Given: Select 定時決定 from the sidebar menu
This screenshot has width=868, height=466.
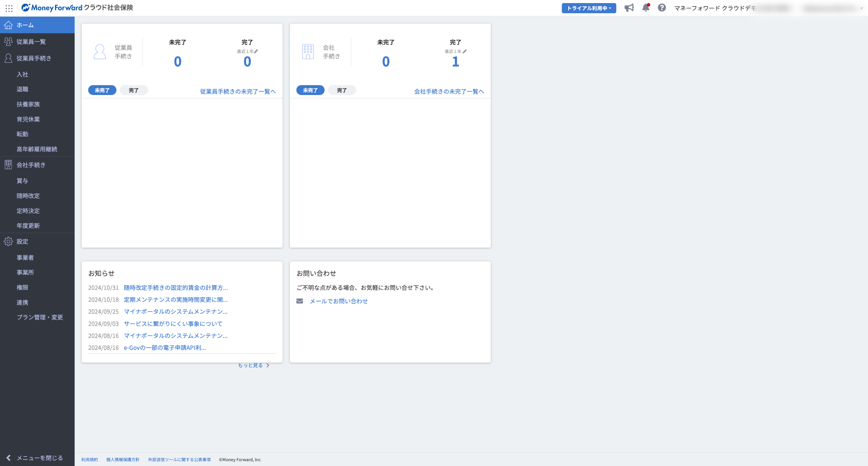Looking at the screenshot, I should 28,211.
